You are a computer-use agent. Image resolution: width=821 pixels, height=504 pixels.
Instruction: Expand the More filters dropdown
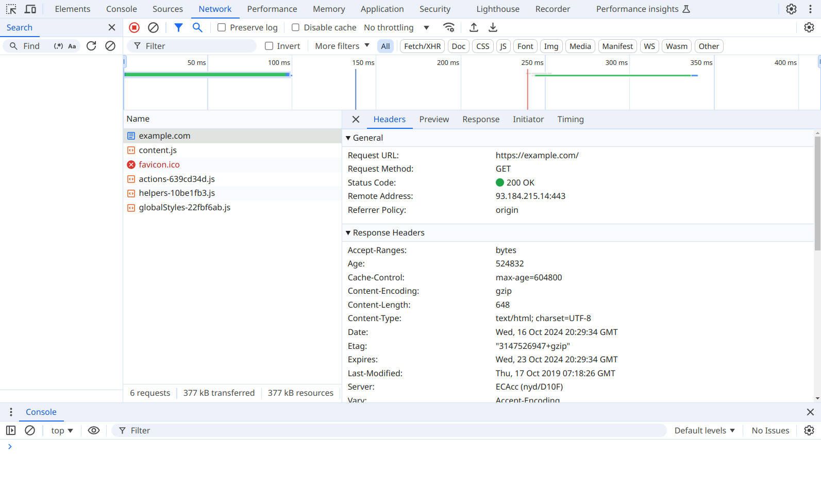coord(342,46)
